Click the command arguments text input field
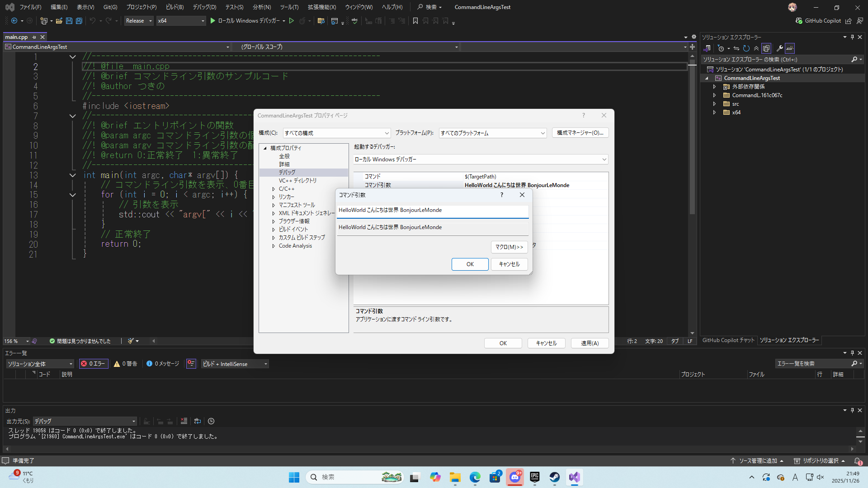 pyautogui.click(x=432, y=211)
